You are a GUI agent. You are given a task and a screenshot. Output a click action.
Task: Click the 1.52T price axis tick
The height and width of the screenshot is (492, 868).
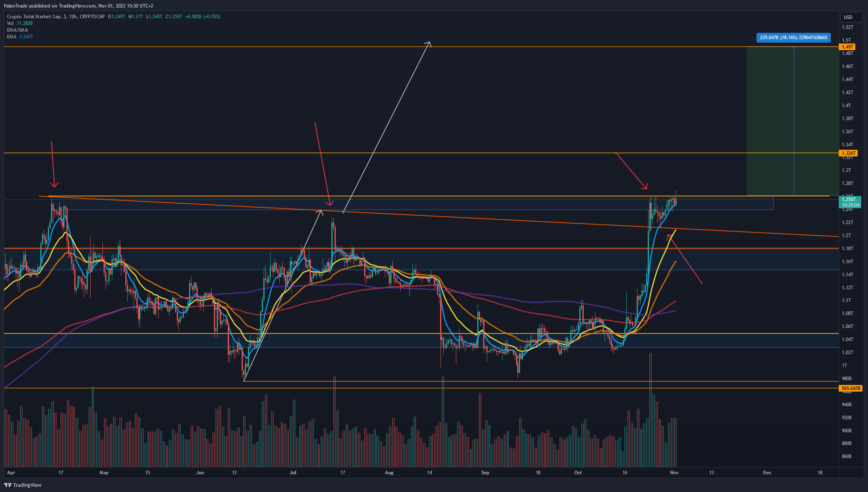[847, 27]
